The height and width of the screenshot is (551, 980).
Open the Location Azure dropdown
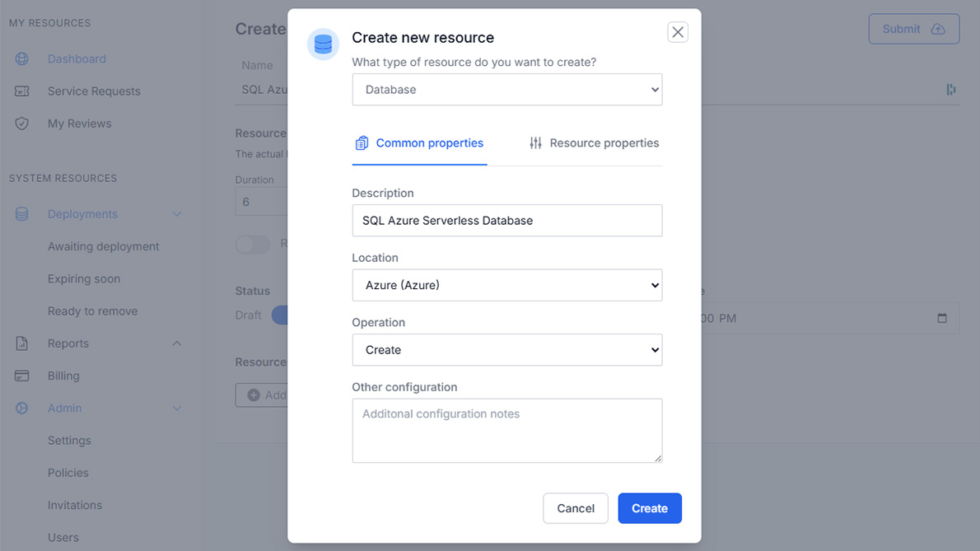[x=506, y=285]
